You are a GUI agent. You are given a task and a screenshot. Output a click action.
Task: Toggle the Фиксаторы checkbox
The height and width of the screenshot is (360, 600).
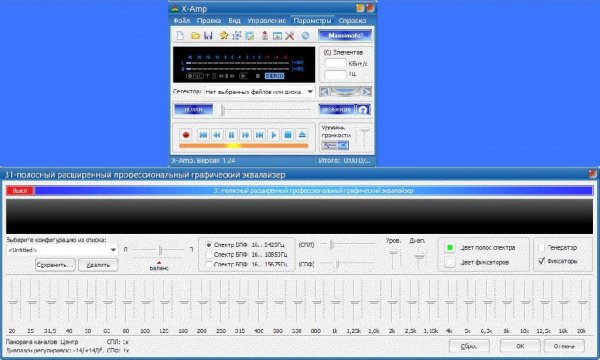541,261
